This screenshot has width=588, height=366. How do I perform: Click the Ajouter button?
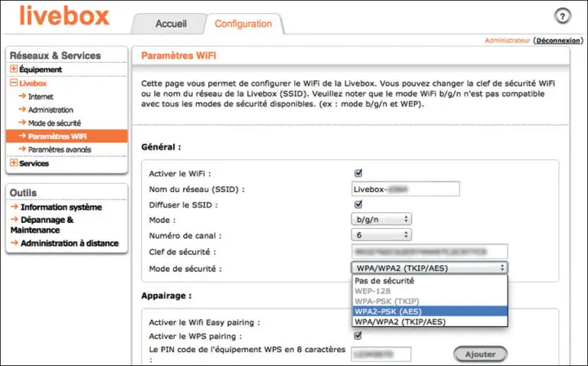click(x=479, y=354)
